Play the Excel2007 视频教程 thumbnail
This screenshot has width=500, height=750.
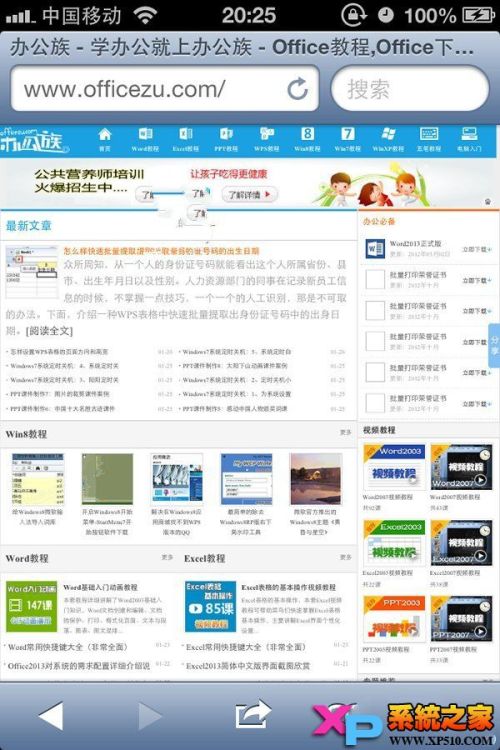tap(461, 543)
